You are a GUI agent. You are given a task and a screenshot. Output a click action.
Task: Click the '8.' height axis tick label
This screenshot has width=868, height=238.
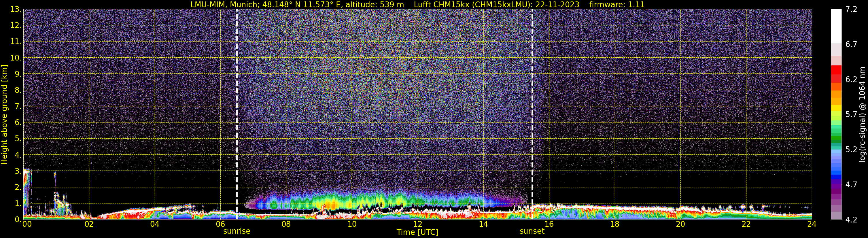pos(18,90)
